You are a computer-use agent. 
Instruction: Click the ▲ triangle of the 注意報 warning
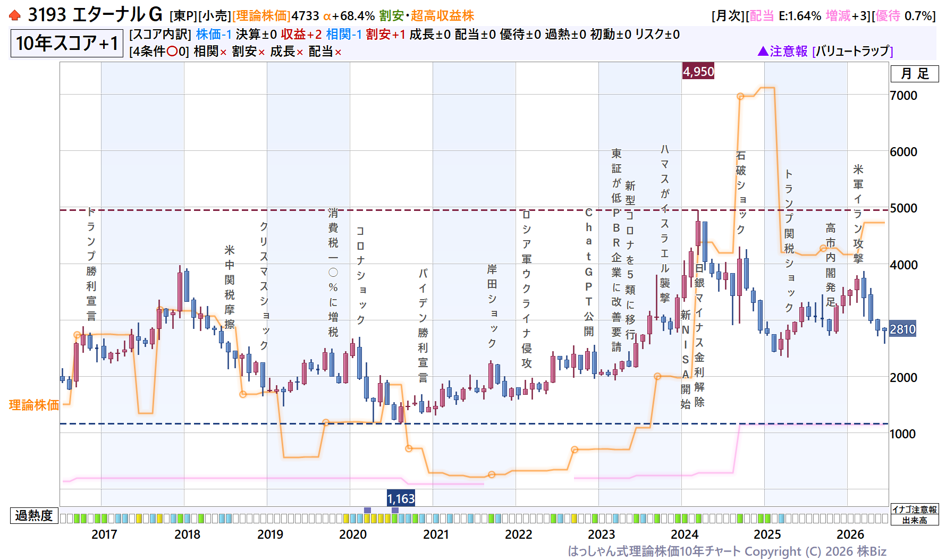tap(763, 51)
